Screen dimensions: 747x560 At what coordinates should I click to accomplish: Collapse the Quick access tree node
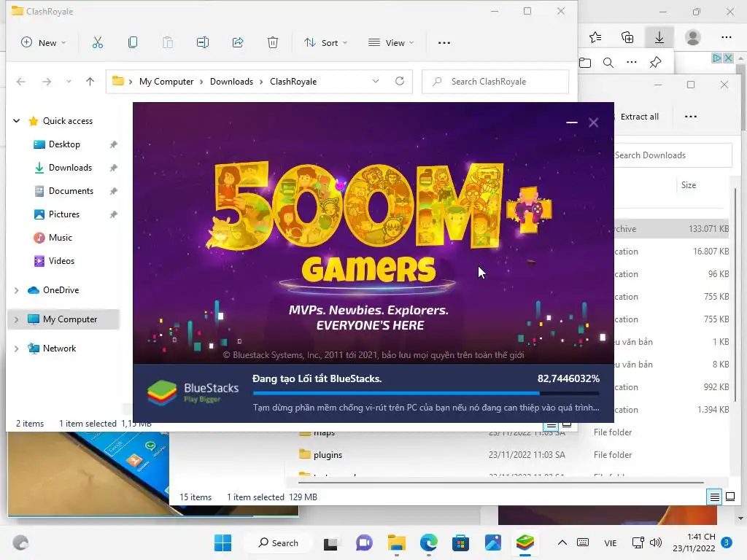pos(17,121)
